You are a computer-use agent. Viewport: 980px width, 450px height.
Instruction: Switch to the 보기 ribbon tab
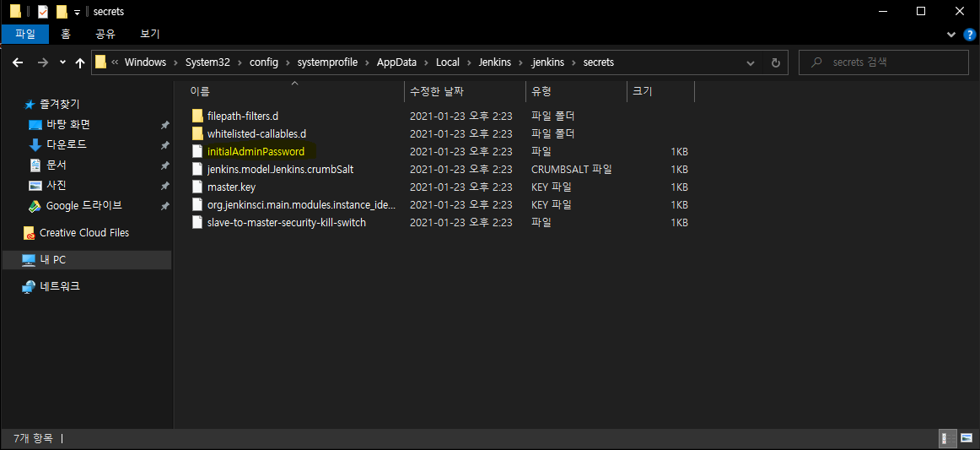coord(150,34)
